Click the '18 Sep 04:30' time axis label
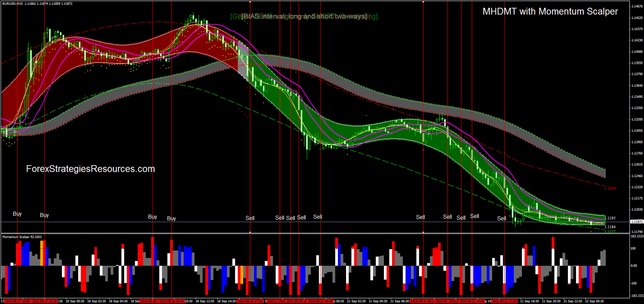The width and height of the screenshot is (644, 304). coord(118,301)
